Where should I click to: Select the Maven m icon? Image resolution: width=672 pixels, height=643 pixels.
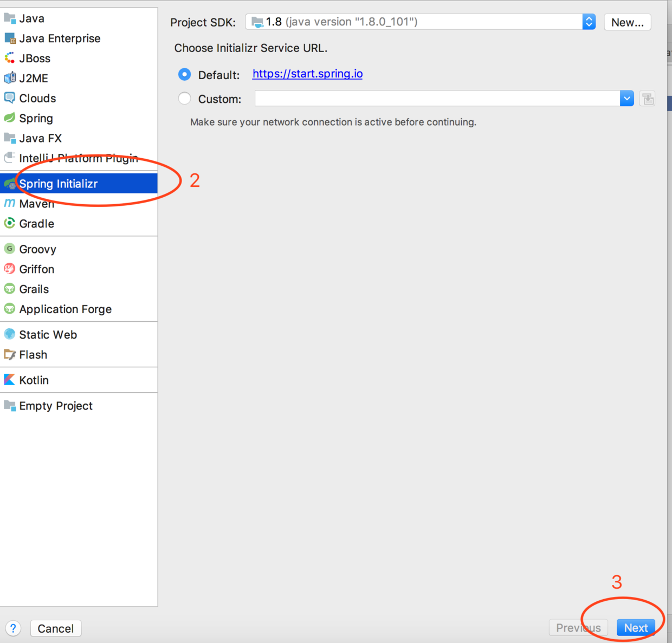(10, 203)
